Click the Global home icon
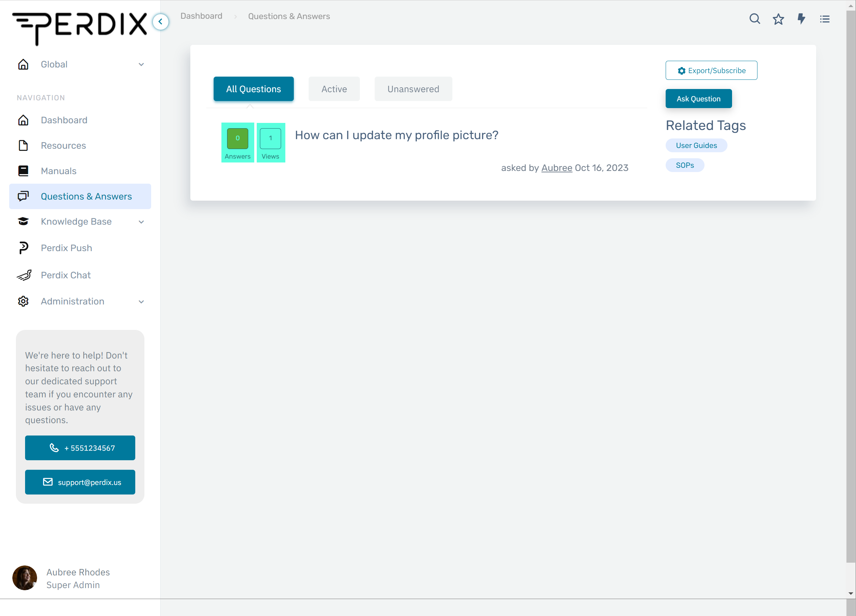This screenshot has height=616, width=856. click(23, 64)
